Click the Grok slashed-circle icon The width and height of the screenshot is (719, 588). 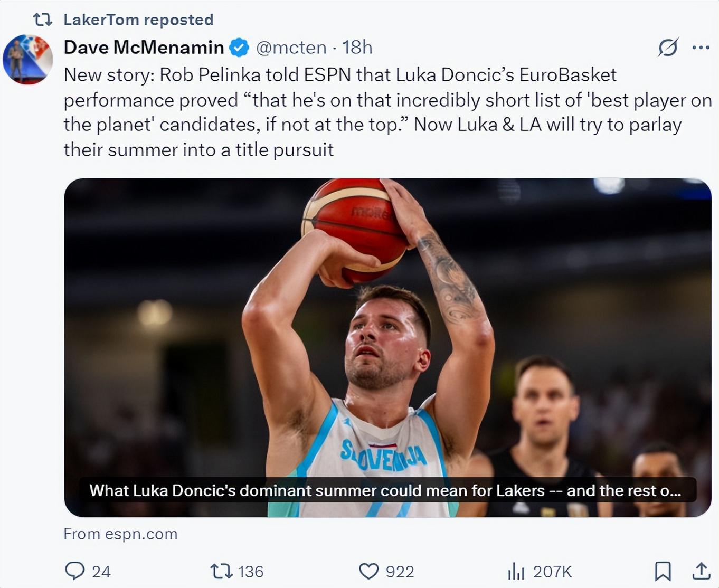coord(668,48)
